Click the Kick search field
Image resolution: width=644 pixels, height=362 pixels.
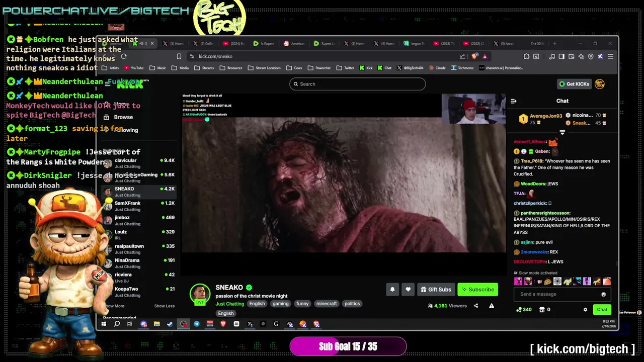pos(358,84)
